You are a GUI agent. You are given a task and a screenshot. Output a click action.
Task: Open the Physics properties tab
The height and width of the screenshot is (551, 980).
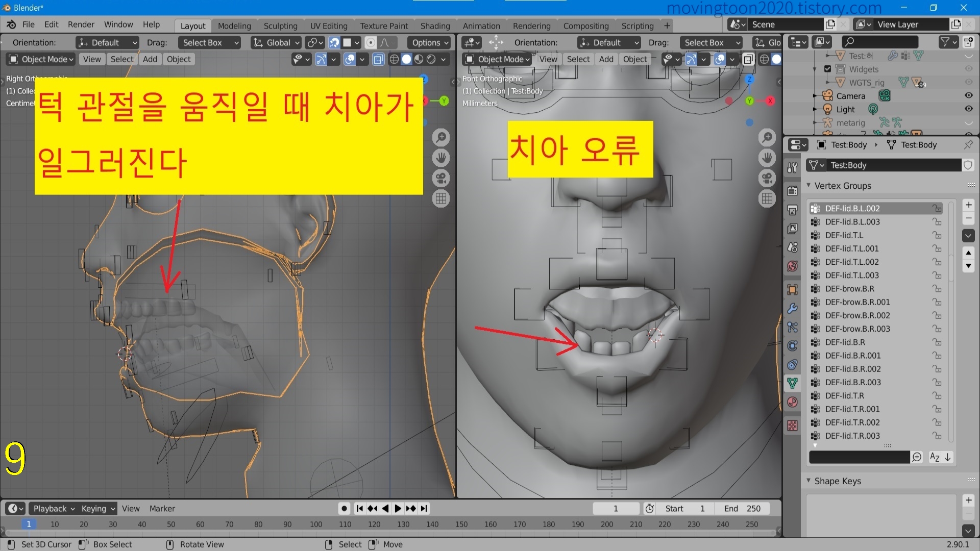792,346
